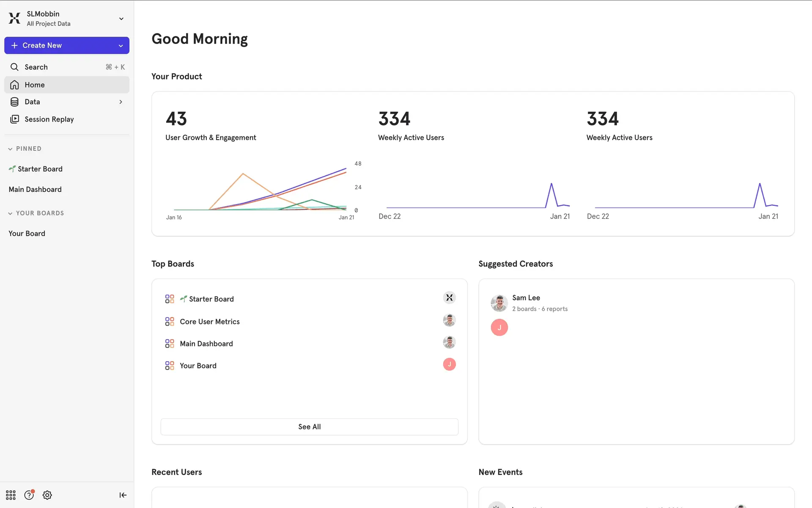Go to Home in sidebar
Screen dimensions: 812x508
pyautogui.click(x=35, y=85)
